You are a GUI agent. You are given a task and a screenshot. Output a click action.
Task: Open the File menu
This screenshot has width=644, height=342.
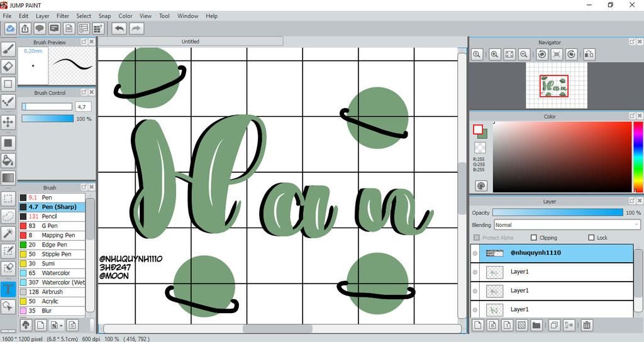point(7,16)
